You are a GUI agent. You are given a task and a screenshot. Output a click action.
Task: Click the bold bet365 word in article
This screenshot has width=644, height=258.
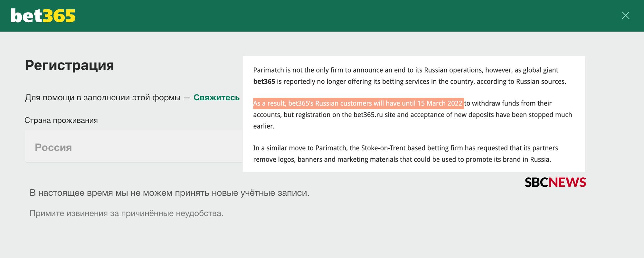[264, 82]
